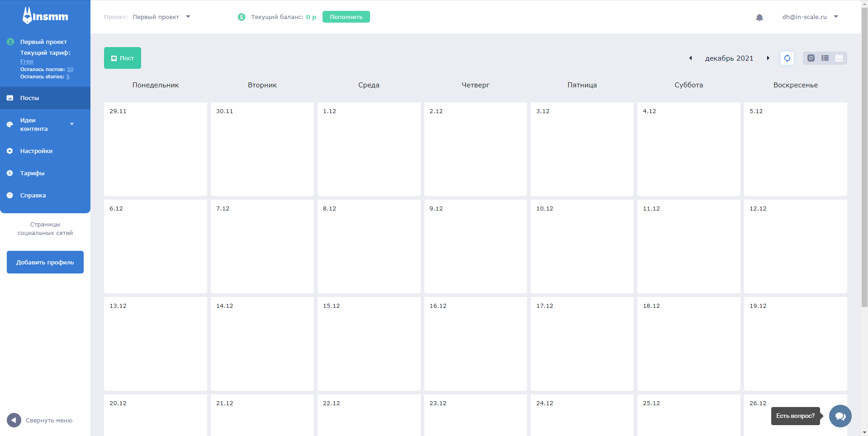Select the 18.12 calendar day
868x436 pixels.
point(689,344)
